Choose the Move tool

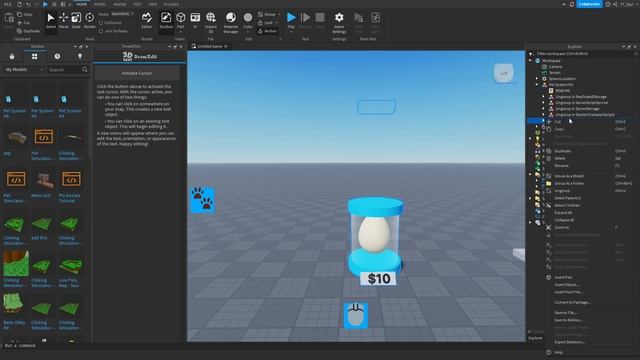pos(63,21)
